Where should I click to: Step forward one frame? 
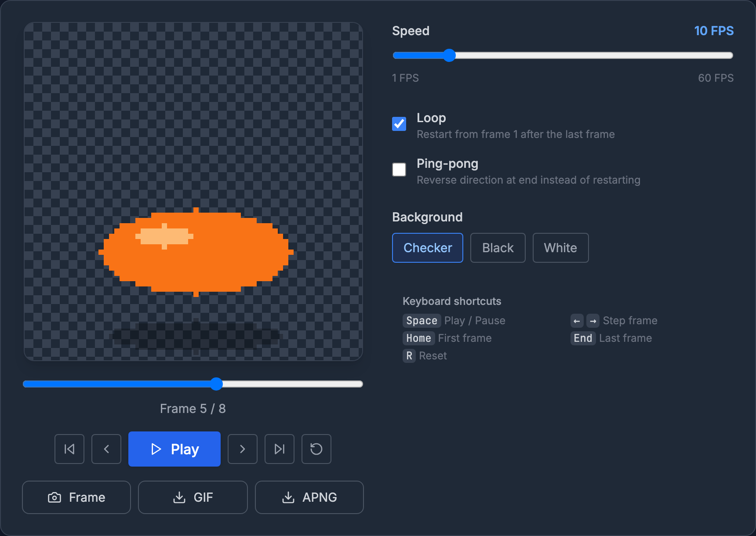click(243, 449)
